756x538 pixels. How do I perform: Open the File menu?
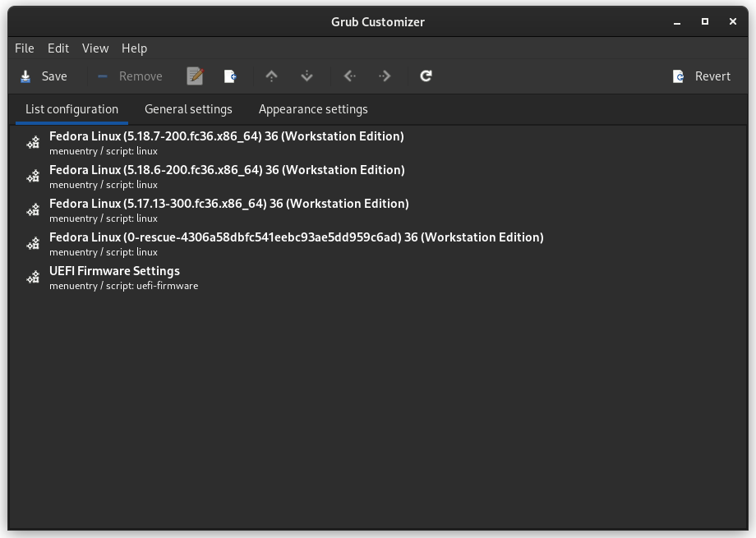tap(25, 48)
